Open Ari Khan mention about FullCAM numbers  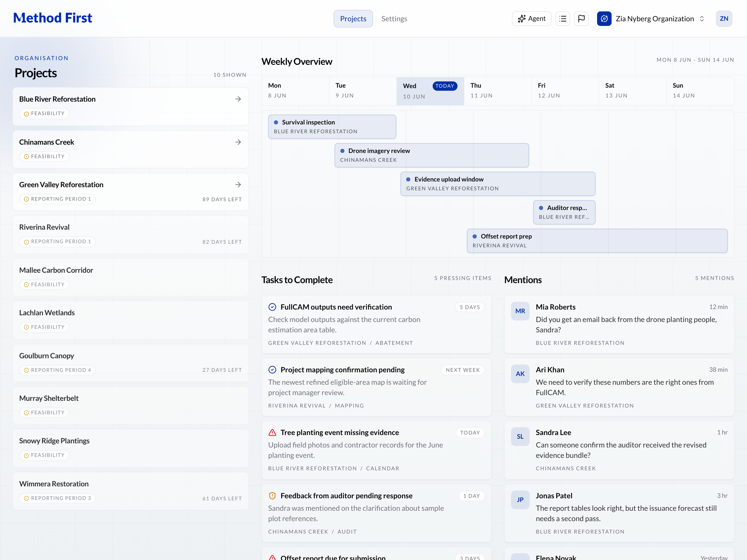pyautogui.click(x=619, y=387)
